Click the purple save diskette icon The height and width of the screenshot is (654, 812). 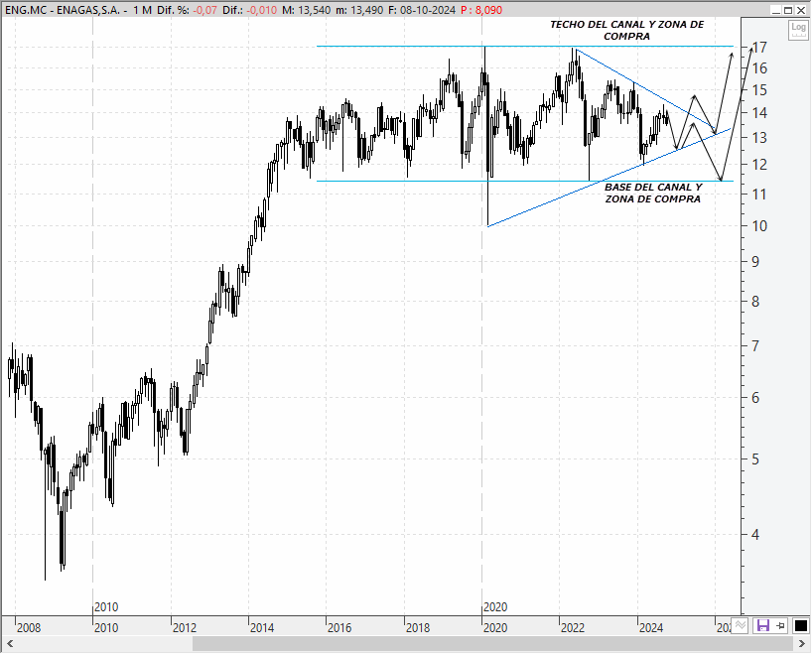pyautogui.click(x=762, y=625)
